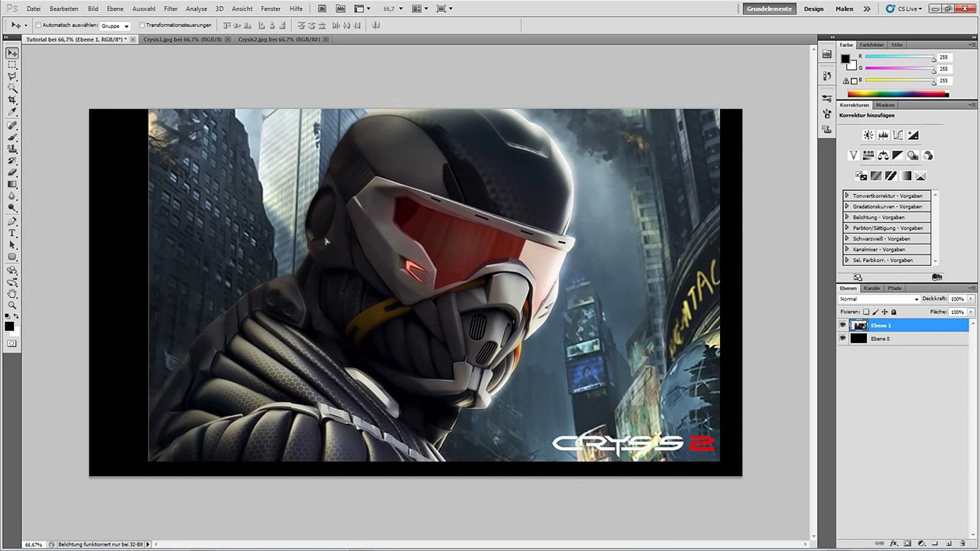Screen dimensions: 980x551
Task: Click the zoom percentage field in status bar
Action: (34, 544)
